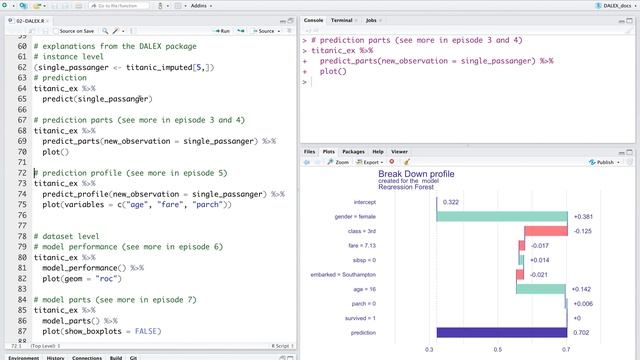
Task: Click the next plot forward arrow
Action: point(317,162)
